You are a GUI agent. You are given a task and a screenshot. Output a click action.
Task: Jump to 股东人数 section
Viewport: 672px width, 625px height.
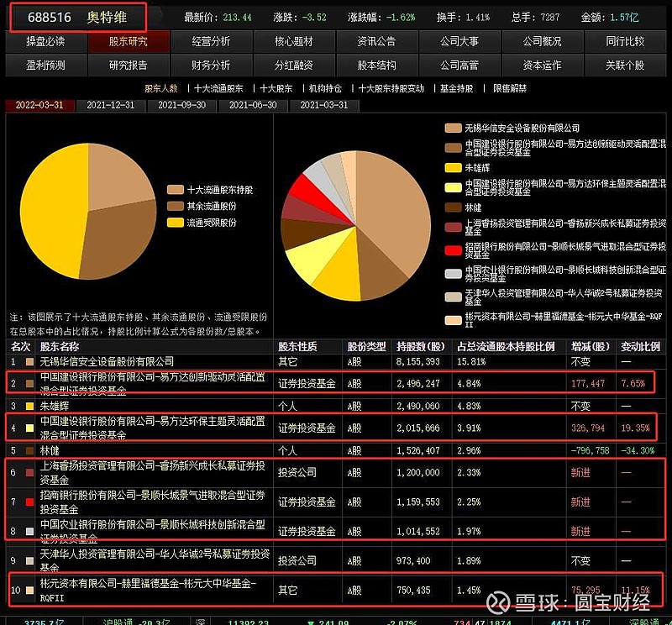161,89
